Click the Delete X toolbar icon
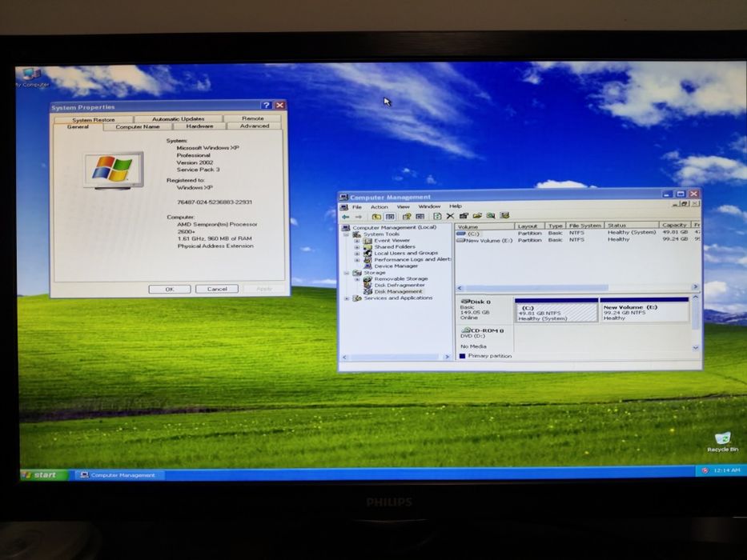Screen dimensions: 747x560 pos(450,216)
